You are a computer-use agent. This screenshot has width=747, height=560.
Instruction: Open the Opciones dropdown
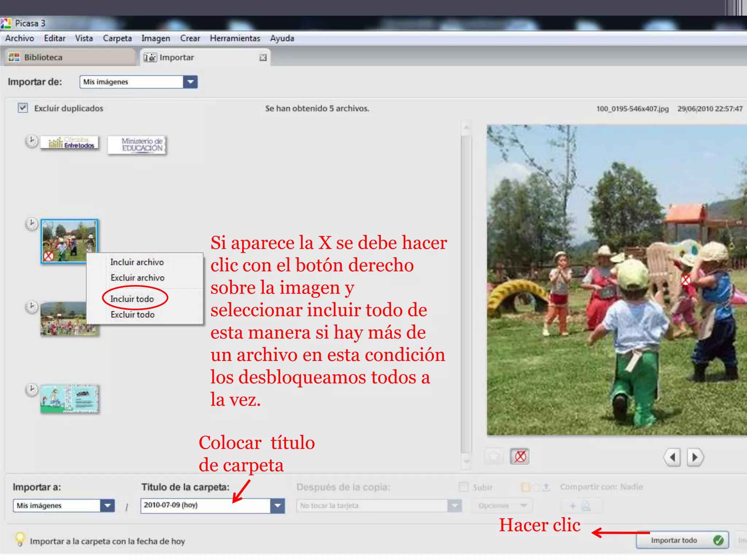[502, 506]
